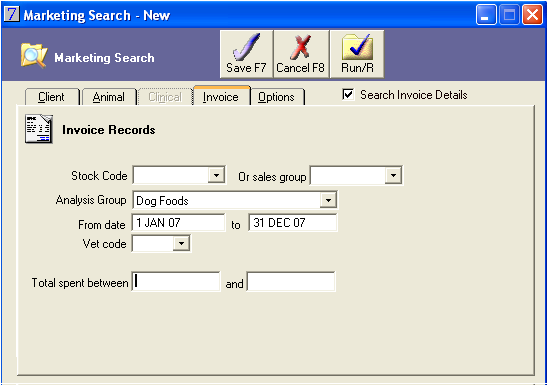Viewport: 548px width, 385px height.
Task: Select the Options tab
Action: point(277,97)
